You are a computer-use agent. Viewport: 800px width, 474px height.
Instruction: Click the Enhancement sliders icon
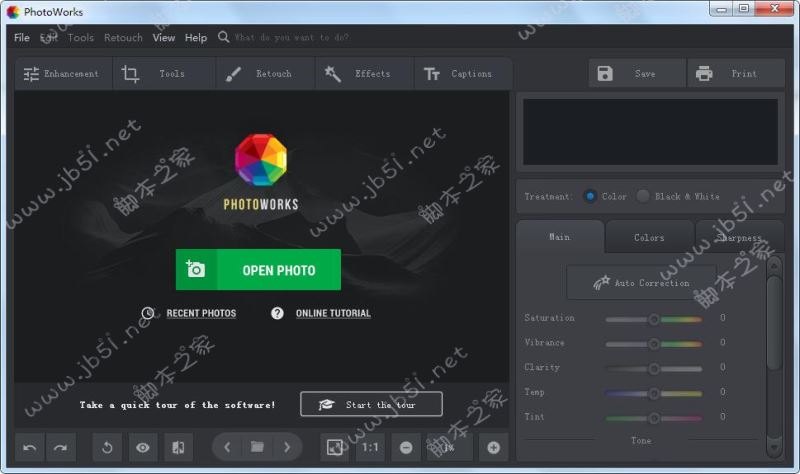(31, 74)
